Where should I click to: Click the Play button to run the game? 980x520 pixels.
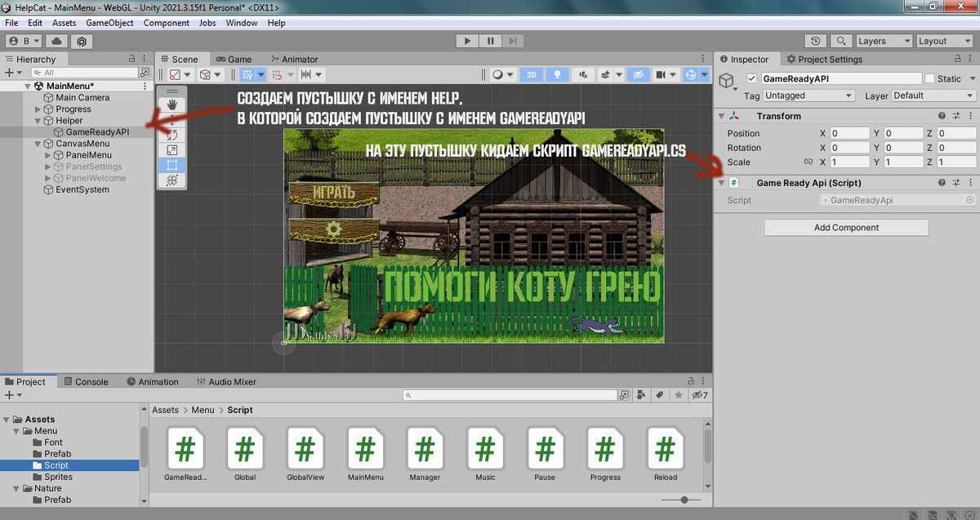click(x=466, y=41)
